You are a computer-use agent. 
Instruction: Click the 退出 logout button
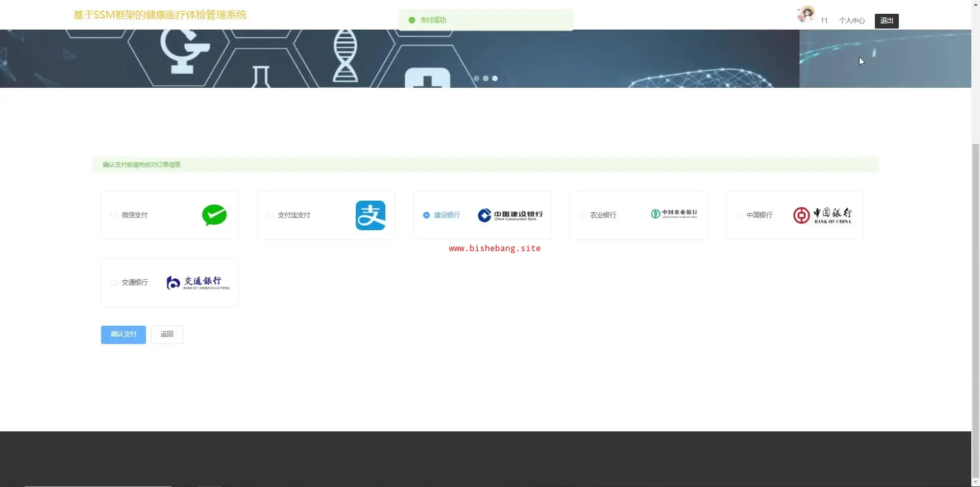point(887,21)
